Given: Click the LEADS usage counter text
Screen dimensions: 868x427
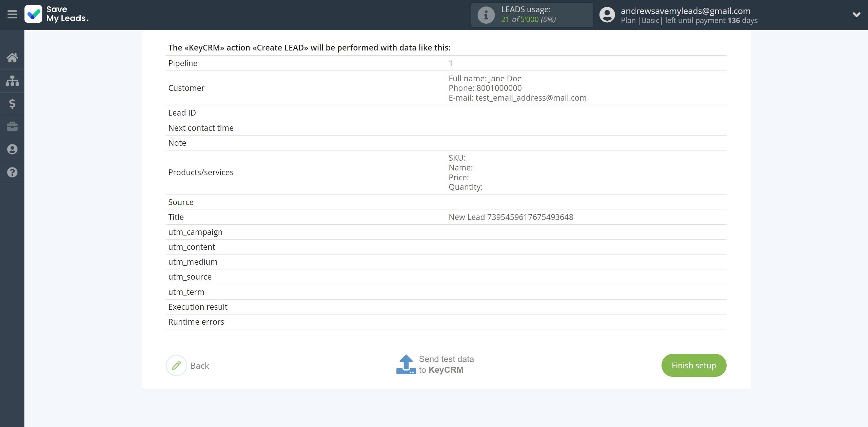Looking at the screenshot, I should tap(529, 19).
